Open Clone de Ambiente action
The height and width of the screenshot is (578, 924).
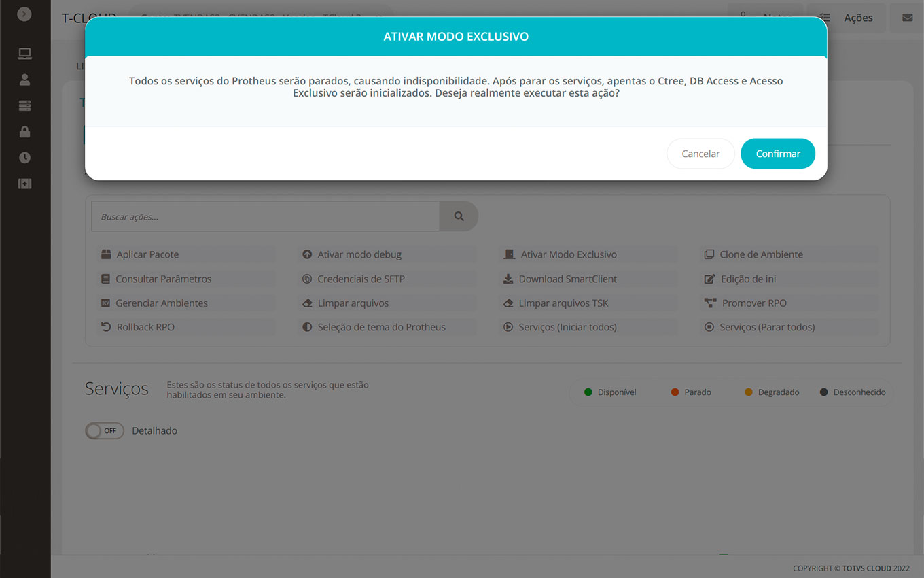click(789, 254)
